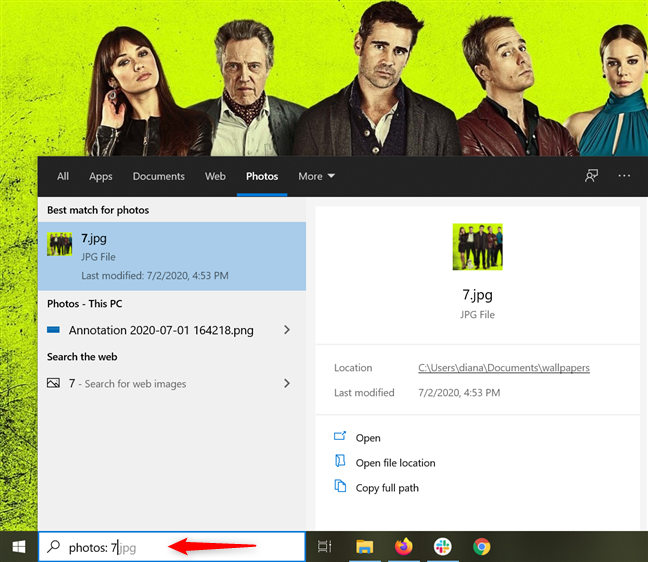Screen dimensions: 648x562
Task: Expand the 7 web images search arrow
Action: [x=287, y=383]
